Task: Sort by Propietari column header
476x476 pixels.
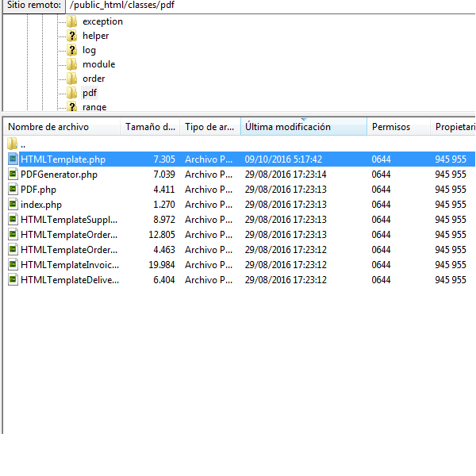Action: (453, 127)
